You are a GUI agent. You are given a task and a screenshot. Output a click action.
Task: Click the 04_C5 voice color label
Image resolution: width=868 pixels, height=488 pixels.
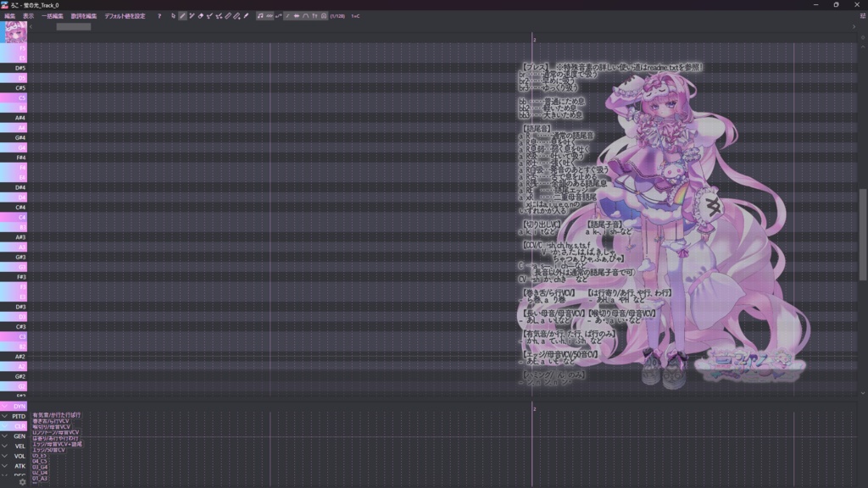(39, 462)
